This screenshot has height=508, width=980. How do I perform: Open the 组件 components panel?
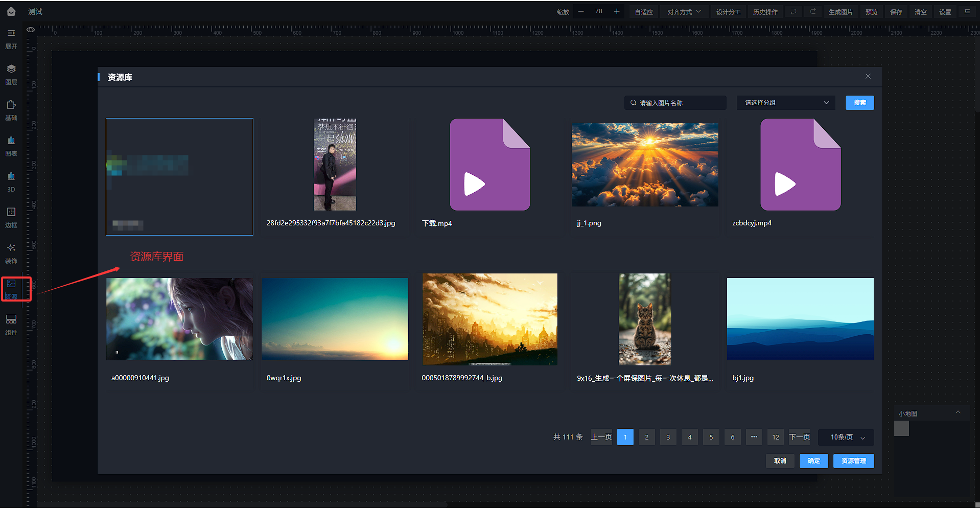pyautogui.click(x=11, y=325)
